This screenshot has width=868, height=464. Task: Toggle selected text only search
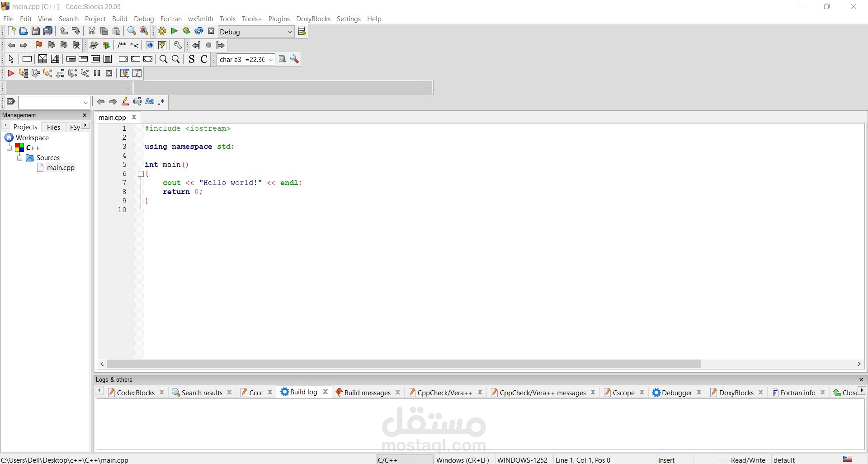click(137, 102)
